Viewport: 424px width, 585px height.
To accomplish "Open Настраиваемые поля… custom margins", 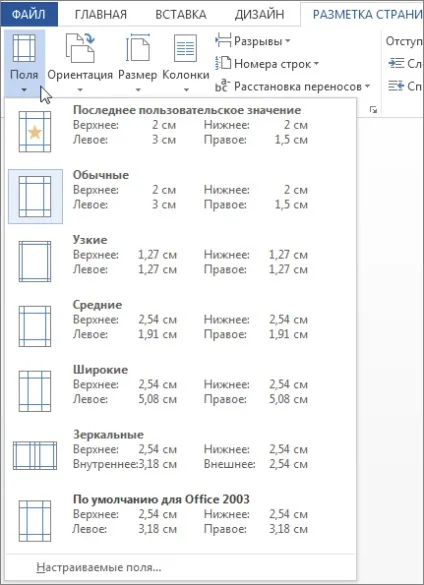I will 99,567.
